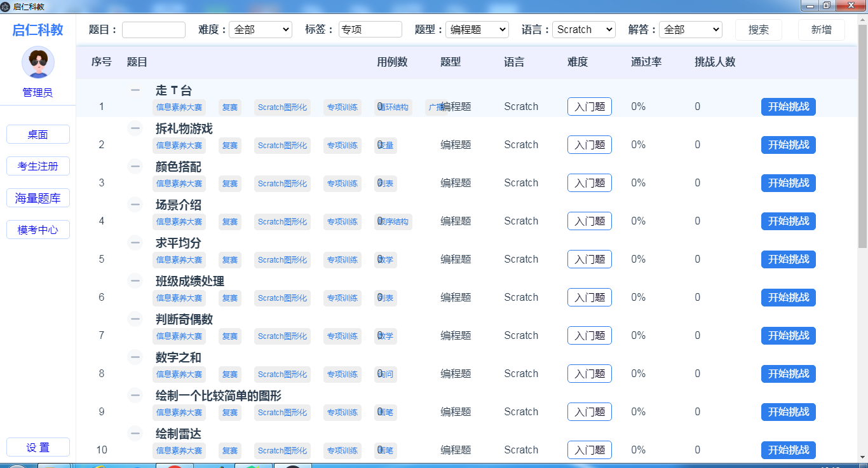Open the 难度 filter dropdown showing 全部
Viewport: 868px width, 468px height.
click(261, 29)
